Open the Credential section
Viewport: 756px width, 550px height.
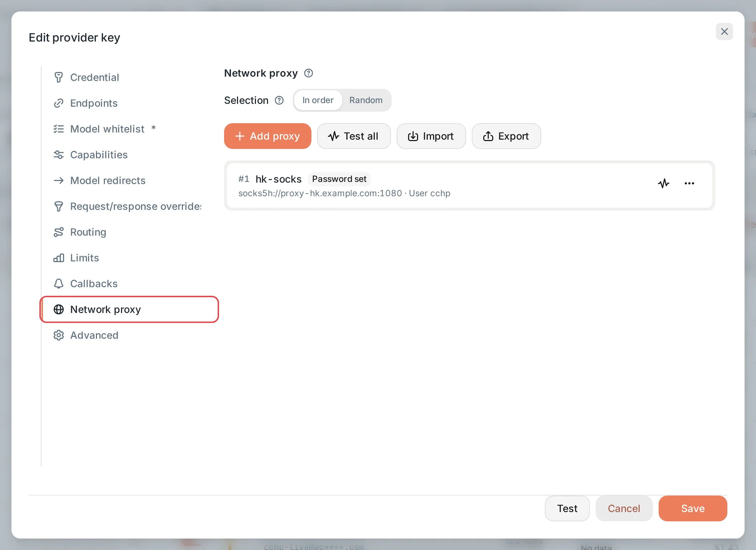tap(129, 77)
